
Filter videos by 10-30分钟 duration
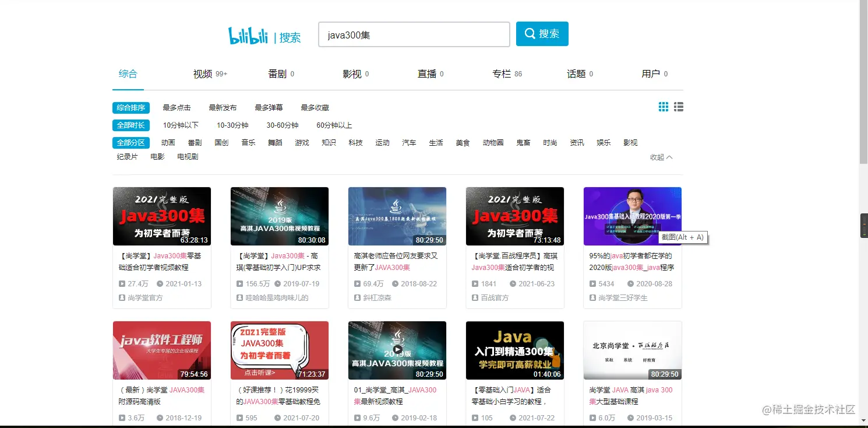(232, 125)
